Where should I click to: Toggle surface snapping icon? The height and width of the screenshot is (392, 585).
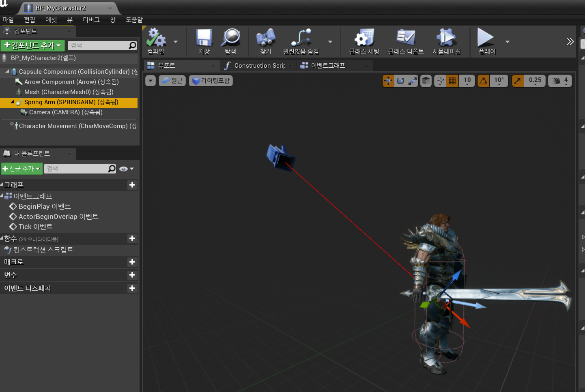point(440,81)
